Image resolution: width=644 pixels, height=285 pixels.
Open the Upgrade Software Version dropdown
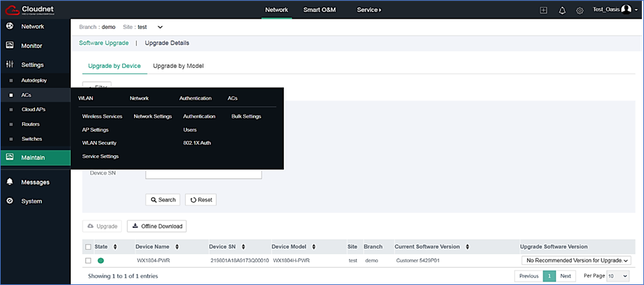pyautogui.click(x=576, y=261)
